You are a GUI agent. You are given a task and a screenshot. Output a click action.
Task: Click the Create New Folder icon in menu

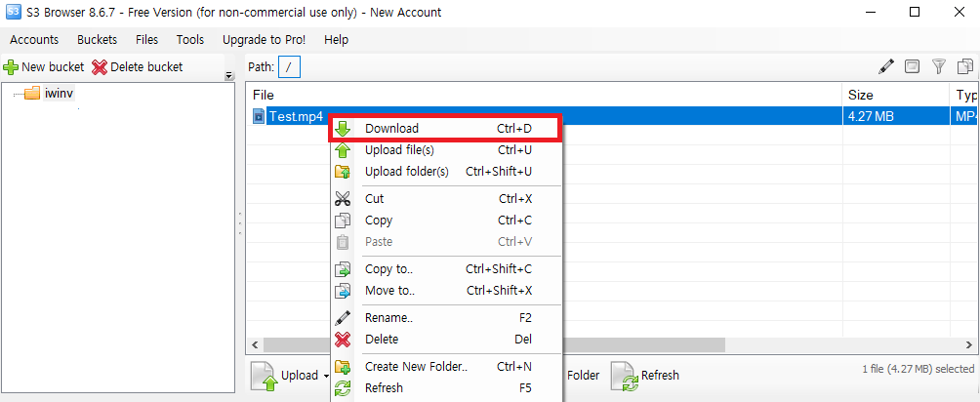pos(343,366)
